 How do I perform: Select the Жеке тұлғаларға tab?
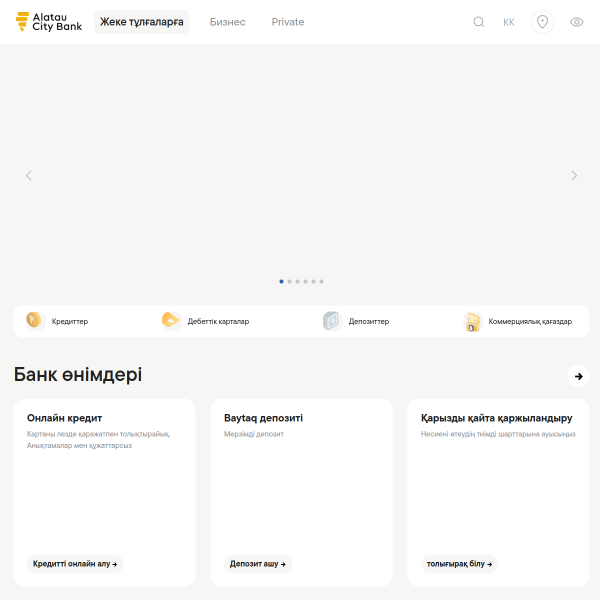point(142,22)
